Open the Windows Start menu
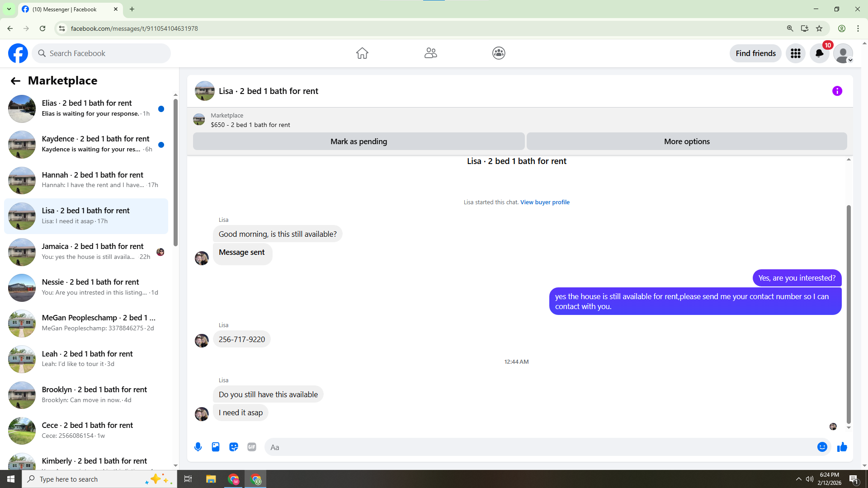This screenshot has height=488, width=868. (x=11, y=479)
